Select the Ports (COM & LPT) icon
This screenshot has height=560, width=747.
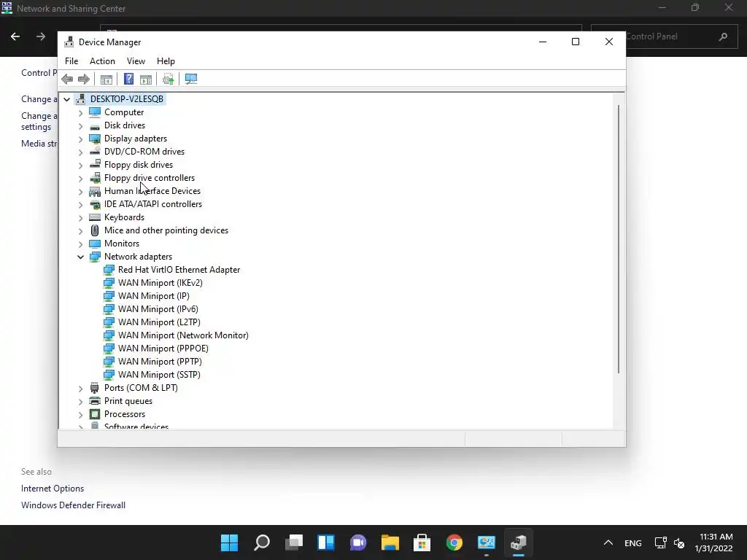pos(95,388)
